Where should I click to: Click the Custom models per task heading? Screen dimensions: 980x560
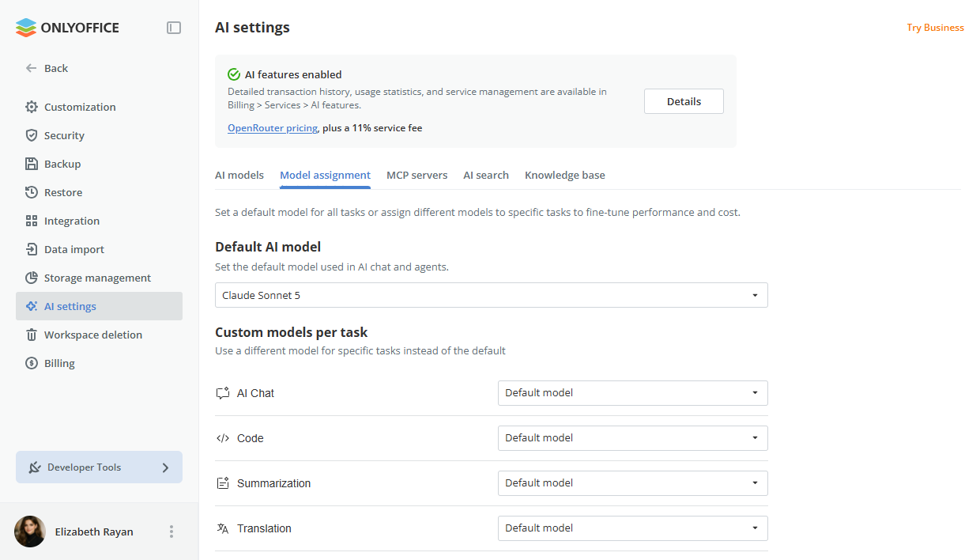coord(292,332)
